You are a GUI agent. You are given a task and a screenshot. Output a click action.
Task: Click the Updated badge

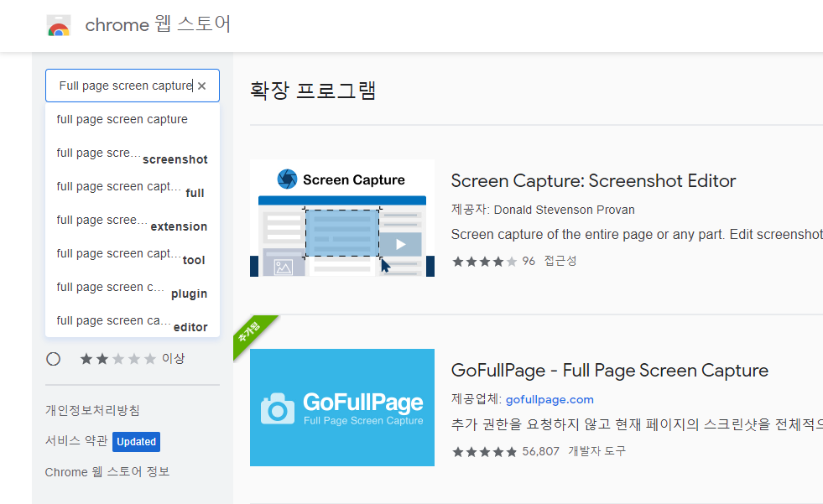point(137,442)
